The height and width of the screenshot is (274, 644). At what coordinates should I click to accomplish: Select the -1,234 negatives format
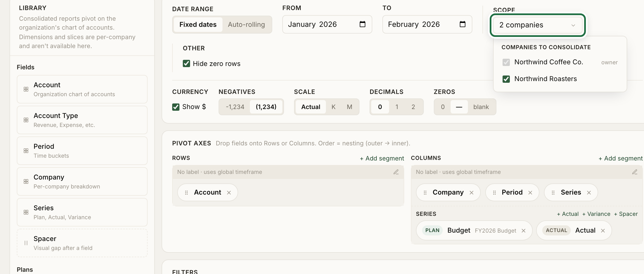pos(235,107)
